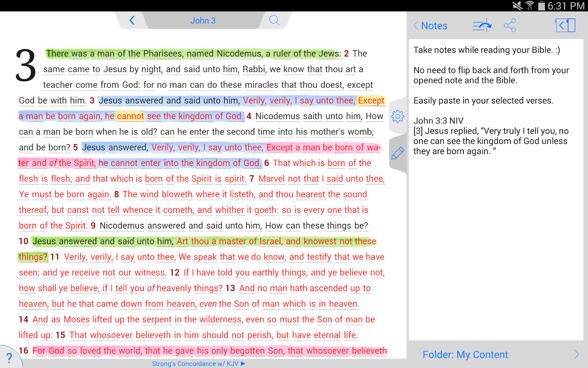Open the help question mark icon

9,358
